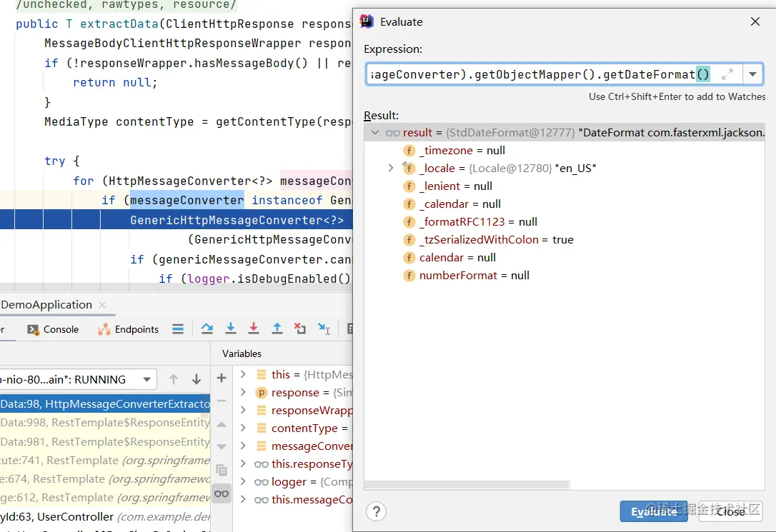
Task: Expand the responseWrapper variable
Action: 242,410
